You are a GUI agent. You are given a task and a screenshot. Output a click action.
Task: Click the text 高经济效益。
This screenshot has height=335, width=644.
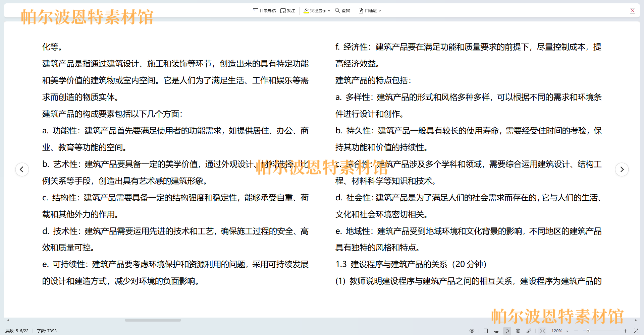pos(358,64)
